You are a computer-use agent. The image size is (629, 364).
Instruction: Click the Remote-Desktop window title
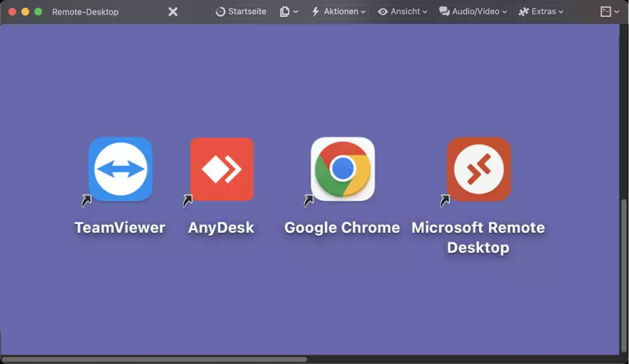86,12
